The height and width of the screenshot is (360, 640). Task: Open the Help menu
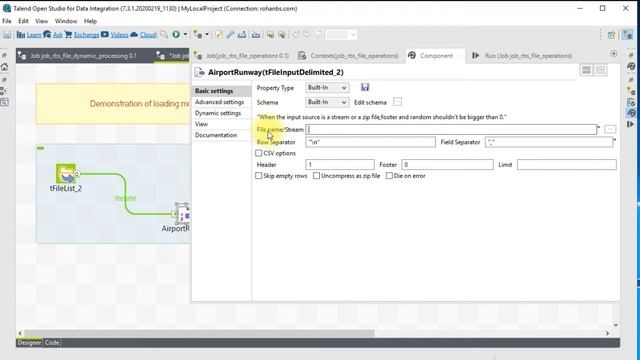point(90,21)
